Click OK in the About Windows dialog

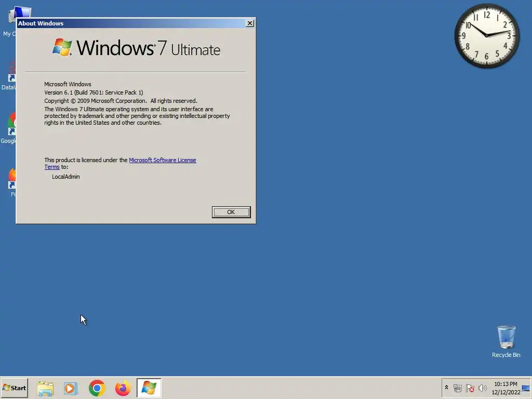coord(231,212)
